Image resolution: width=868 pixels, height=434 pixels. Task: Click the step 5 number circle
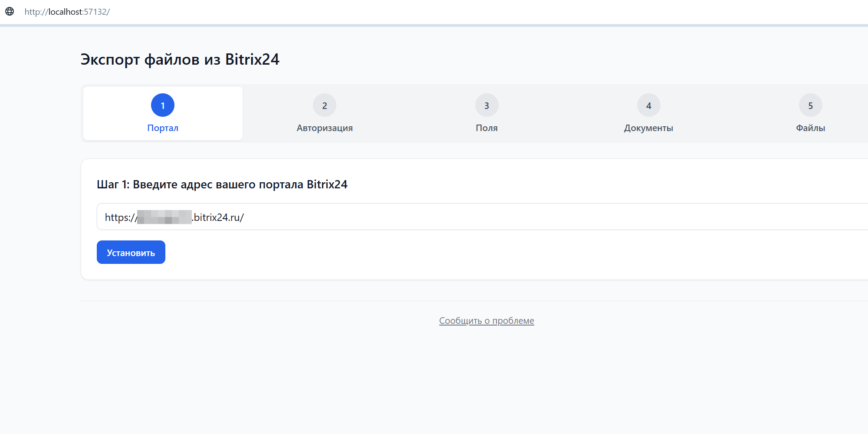[x=810, y=105]
